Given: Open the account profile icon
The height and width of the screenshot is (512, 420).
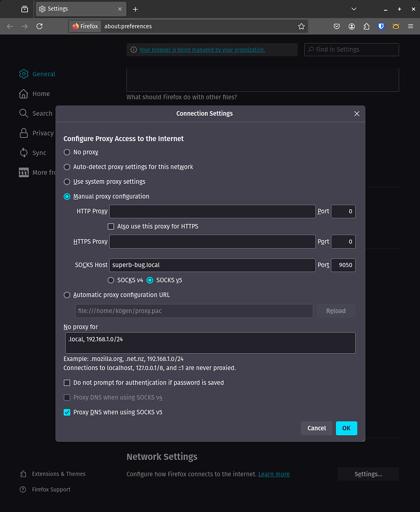Looking at the screenshot, I should point(351,26).
